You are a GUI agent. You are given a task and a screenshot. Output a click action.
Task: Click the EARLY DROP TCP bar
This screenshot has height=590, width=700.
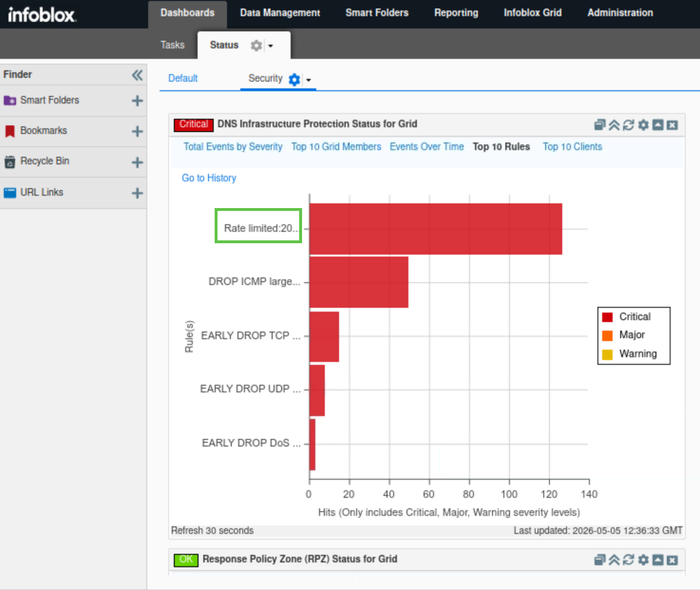point(324,337)
